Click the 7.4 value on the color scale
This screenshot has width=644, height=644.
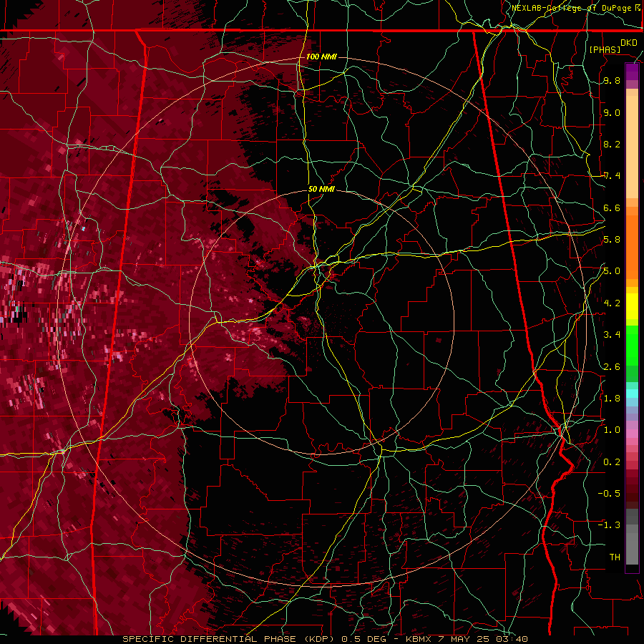tap(612, 176)
